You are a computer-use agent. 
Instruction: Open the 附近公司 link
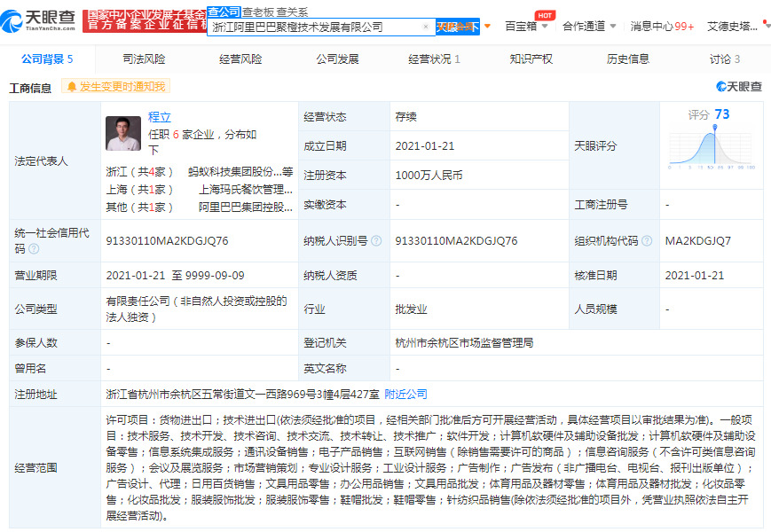pyautogui.click(x=405, y=394)
